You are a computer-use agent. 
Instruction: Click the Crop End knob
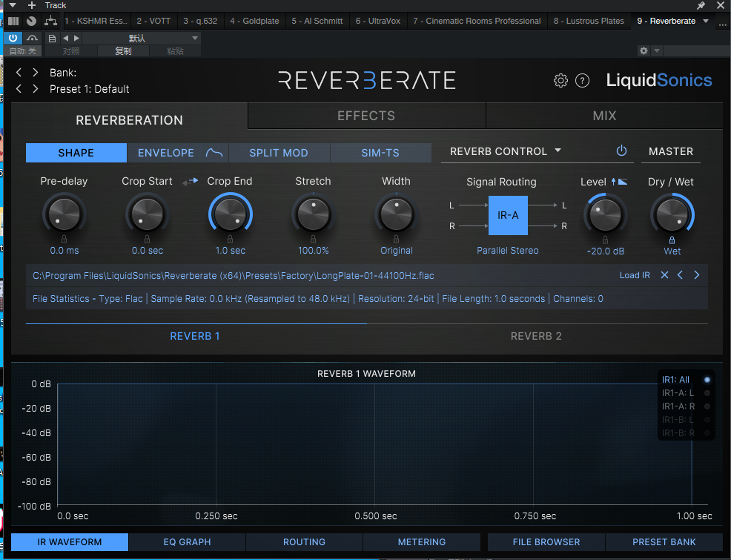[x=230, y=214]
